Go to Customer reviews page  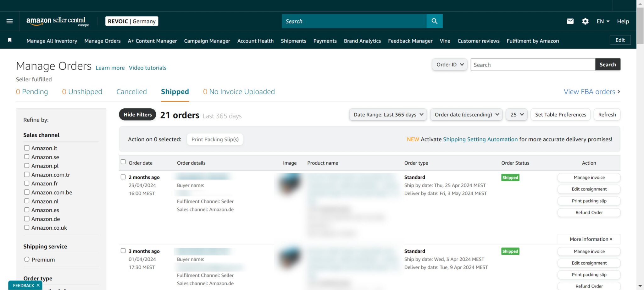coord(479,41)
